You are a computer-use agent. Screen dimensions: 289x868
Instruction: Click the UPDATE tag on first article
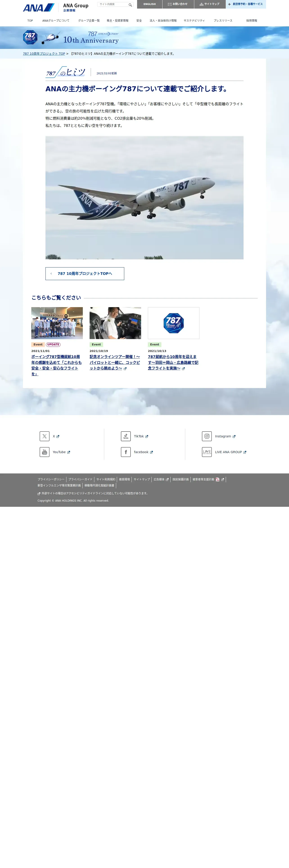point(53,344)
